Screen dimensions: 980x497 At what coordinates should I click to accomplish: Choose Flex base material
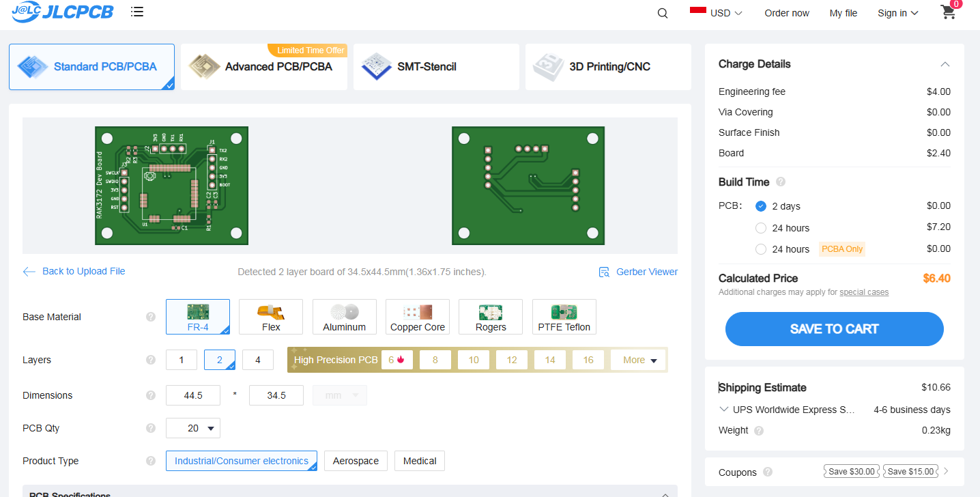click(x=271, y=317)
